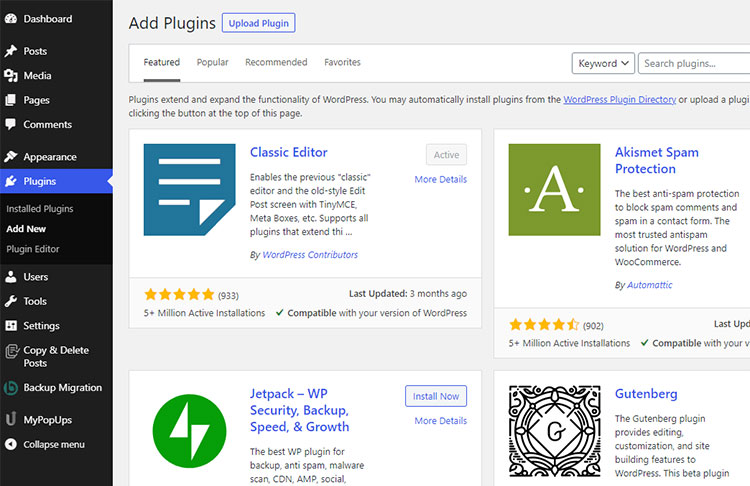
Task: Open More Details for Classic Editor
Action: [x=441, y=179]
